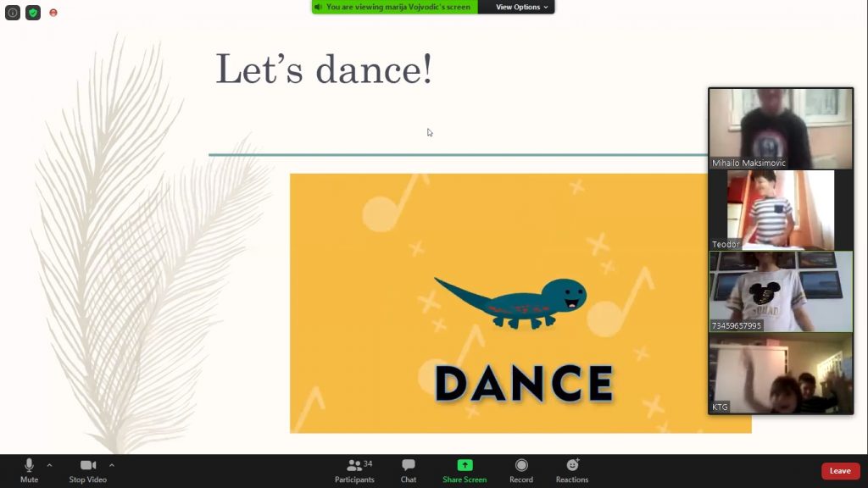This screenshot has width=868, height=488.
Task: Select Mihailo Maksimovic's video thumbnail
Action: click(x=781, y=128)
